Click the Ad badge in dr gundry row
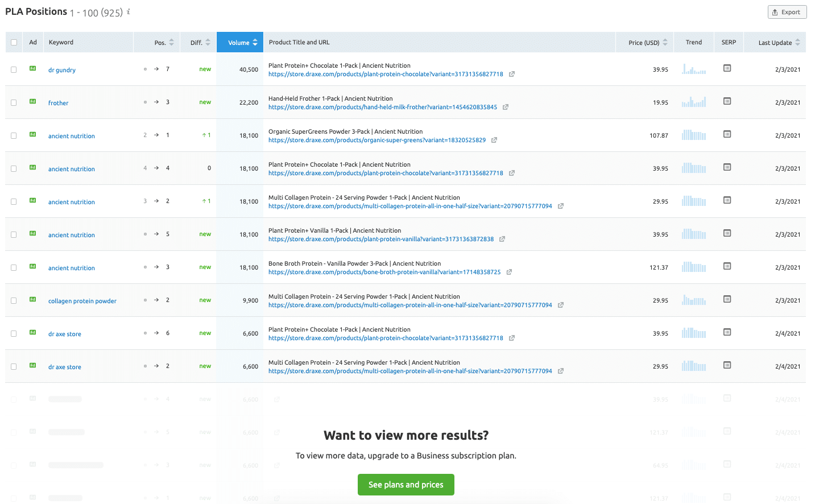This screenshot has height=504, width=815. coord(33,68)
